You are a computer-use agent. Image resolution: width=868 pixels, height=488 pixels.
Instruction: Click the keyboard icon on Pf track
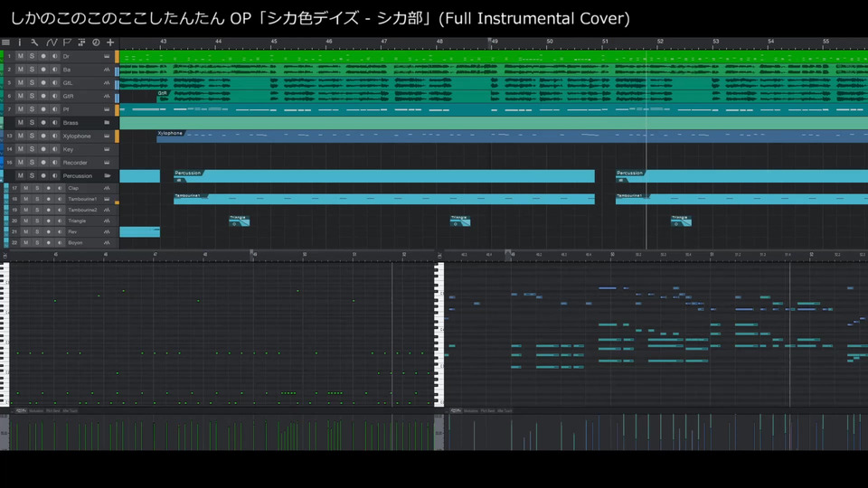tap(107, 109)
